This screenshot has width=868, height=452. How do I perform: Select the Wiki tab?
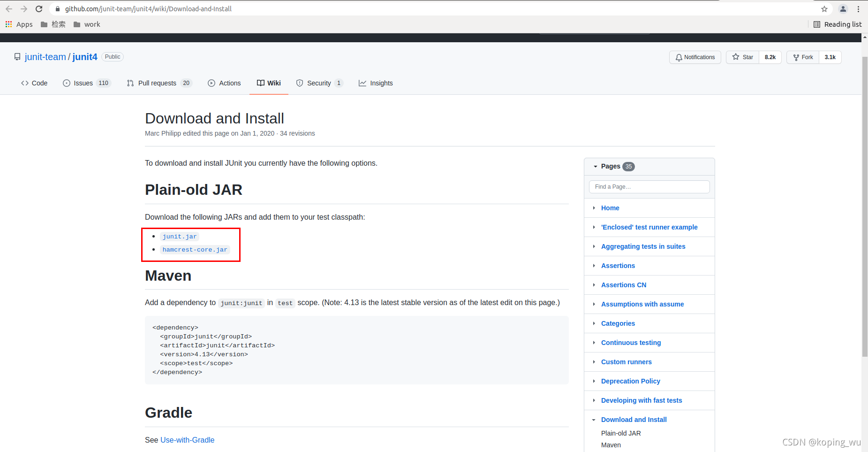269,83
